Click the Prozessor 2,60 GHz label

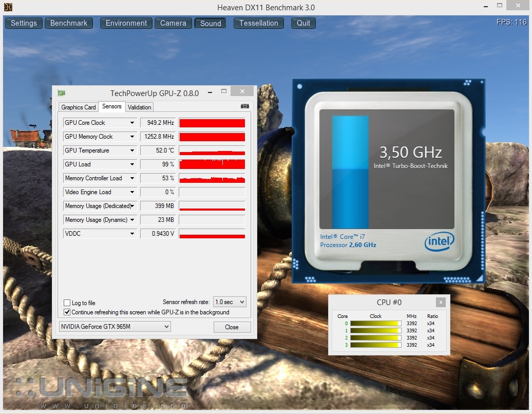(348, 245)
